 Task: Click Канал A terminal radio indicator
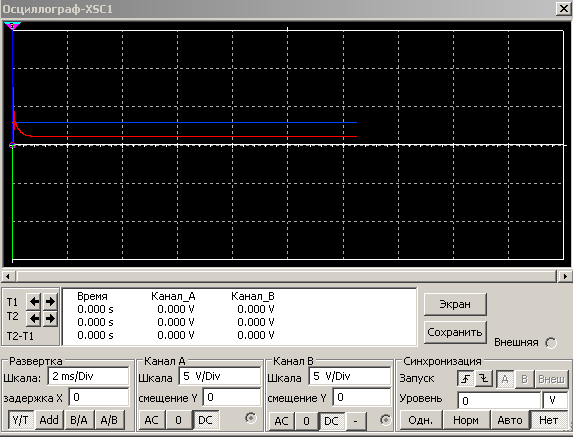point(251,418)
